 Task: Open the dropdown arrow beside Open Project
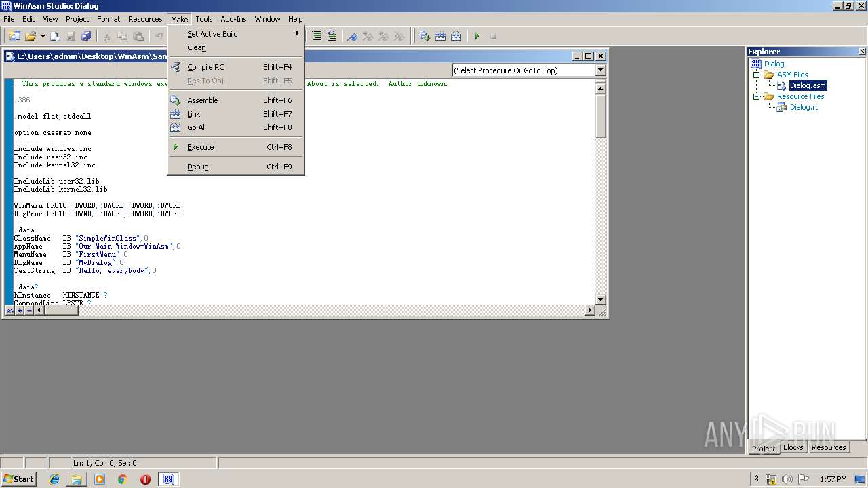point(43,36)
